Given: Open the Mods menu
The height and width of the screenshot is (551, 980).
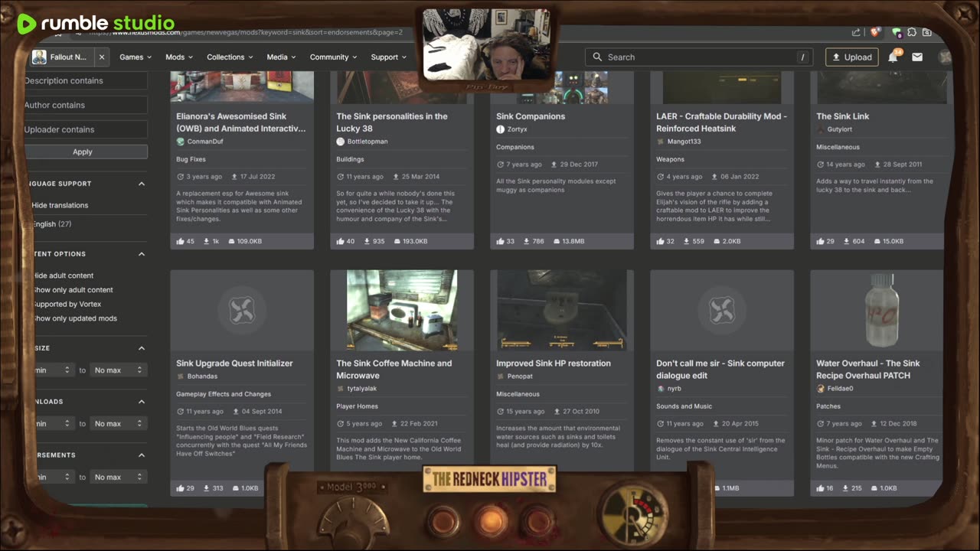Looking at the screenshot, I should click(179, 57).
